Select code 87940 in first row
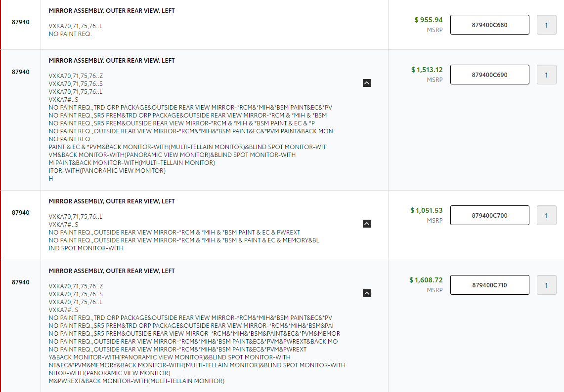Image resolution: width=564 pixels, height=392 pixels. click(20, 22)
